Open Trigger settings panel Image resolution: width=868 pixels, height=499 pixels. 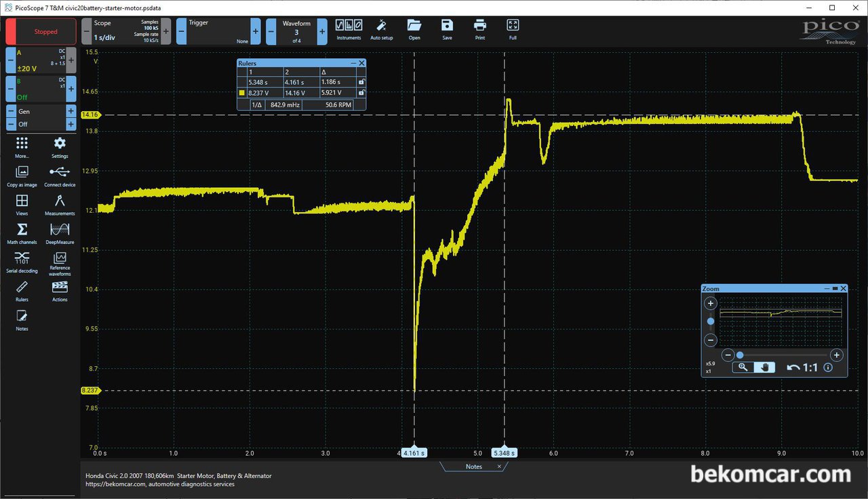point(218,31)
